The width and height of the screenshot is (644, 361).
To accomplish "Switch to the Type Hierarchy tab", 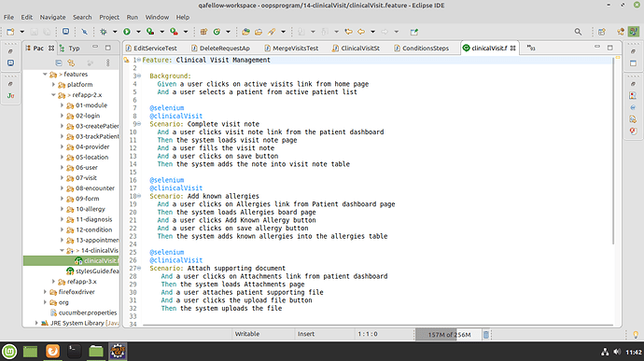I will 70,49.
